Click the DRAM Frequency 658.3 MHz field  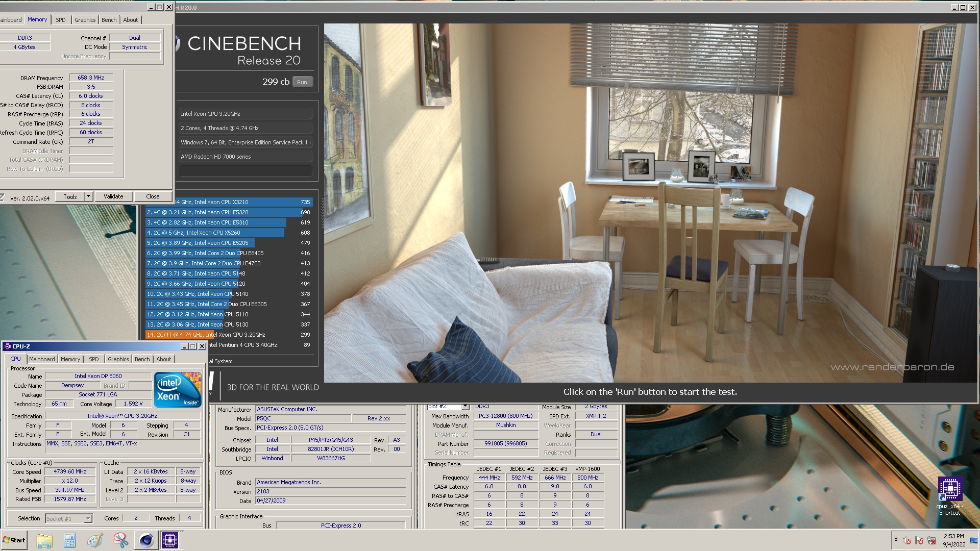91,78
